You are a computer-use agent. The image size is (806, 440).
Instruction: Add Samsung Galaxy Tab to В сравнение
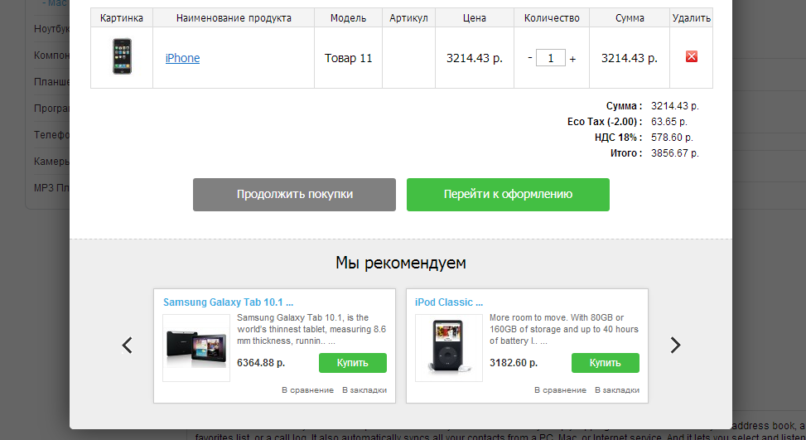point(307,390)
